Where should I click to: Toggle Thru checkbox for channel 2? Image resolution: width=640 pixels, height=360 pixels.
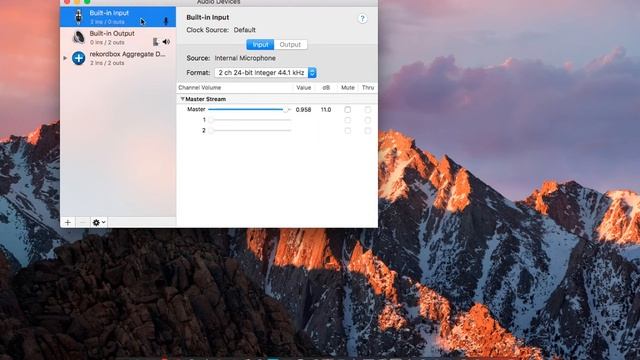368,131
